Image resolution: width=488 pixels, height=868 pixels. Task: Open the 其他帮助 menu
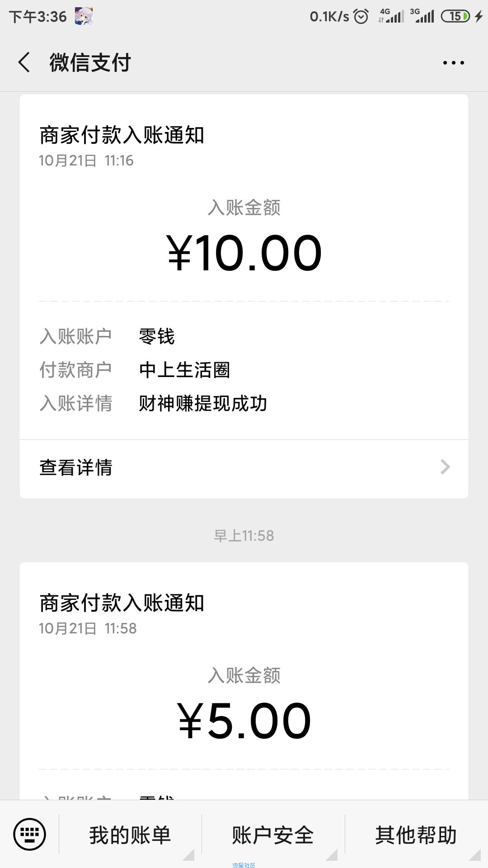[416, 835]
